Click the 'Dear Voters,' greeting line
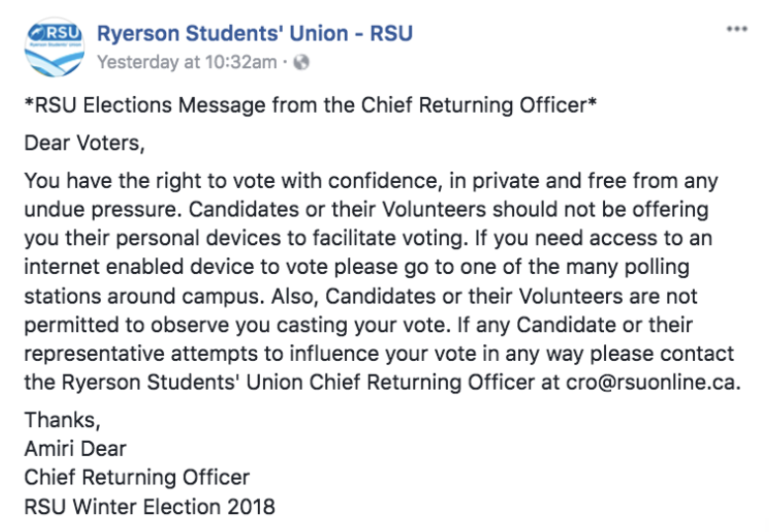This screenshot has height=532, width=779. tap(84, 143)
